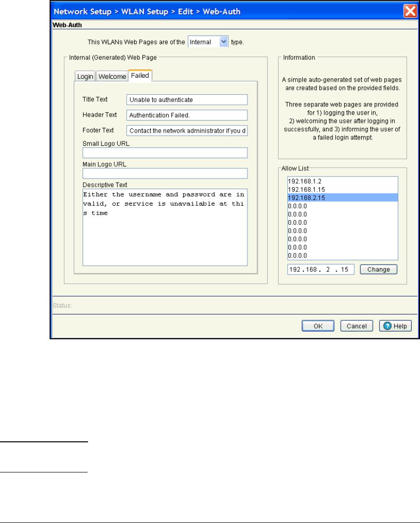Screen dimensions: 420x523
Task: Click the Change button
Action: coord(379,269)
